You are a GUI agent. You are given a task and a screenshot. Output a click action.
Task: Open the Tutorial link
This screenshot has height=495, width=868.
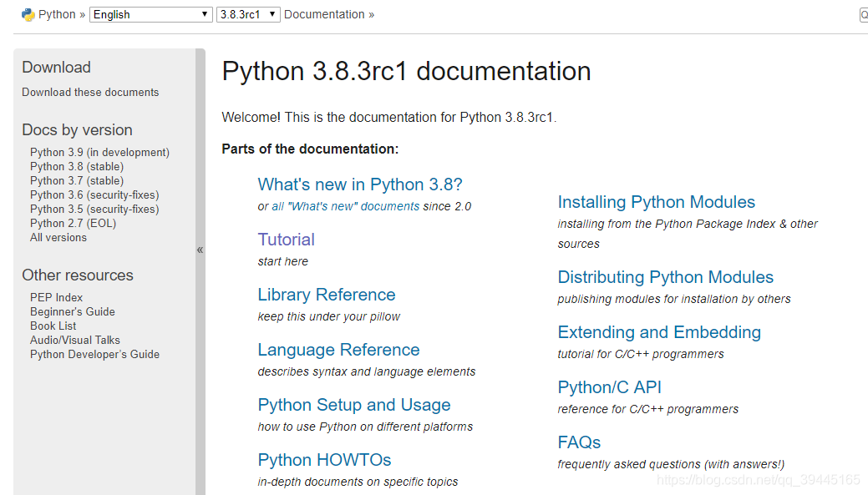click(x=287, y=240)
